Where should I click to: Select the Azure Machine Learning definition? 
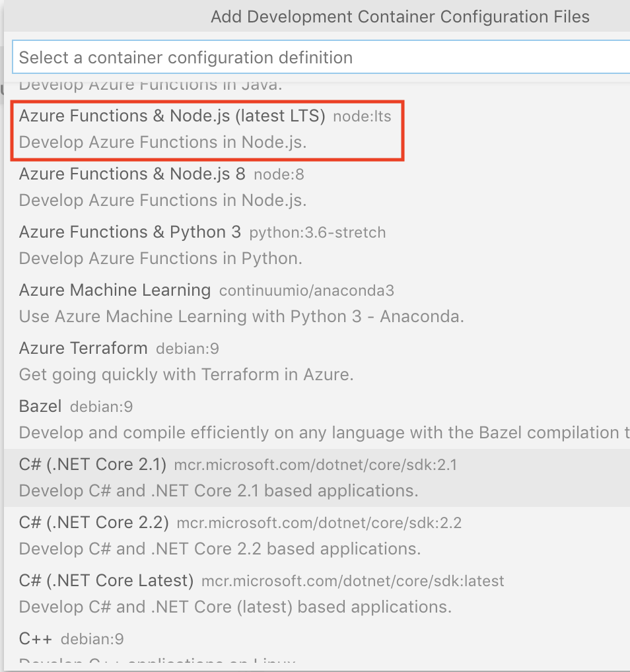tap(115, 291)
